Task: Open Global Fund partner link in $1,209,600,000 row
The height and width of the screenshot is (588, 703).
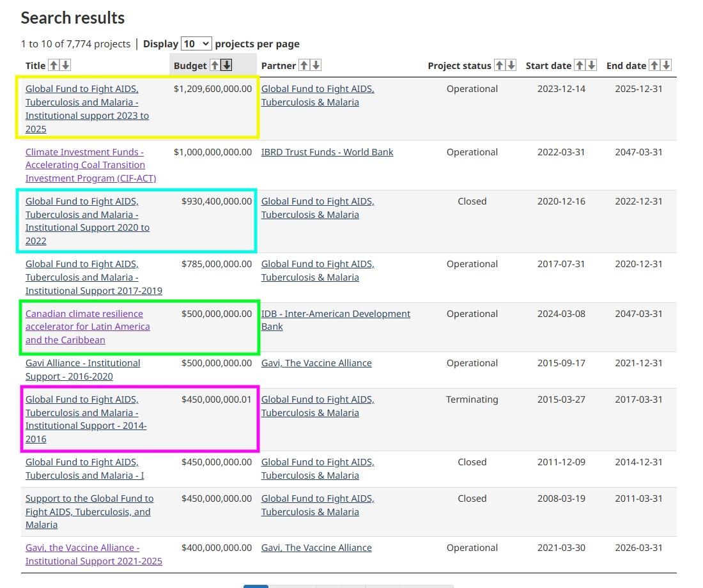Action: click(318, 95)
